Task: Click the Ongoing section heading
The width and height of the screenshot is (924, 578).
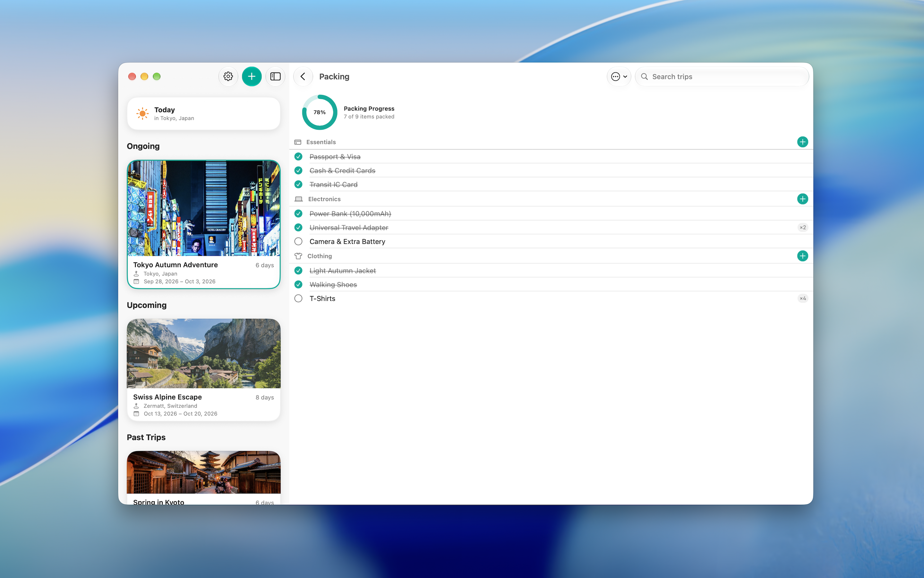Action: pyautogui.click(x=143, y=146)
